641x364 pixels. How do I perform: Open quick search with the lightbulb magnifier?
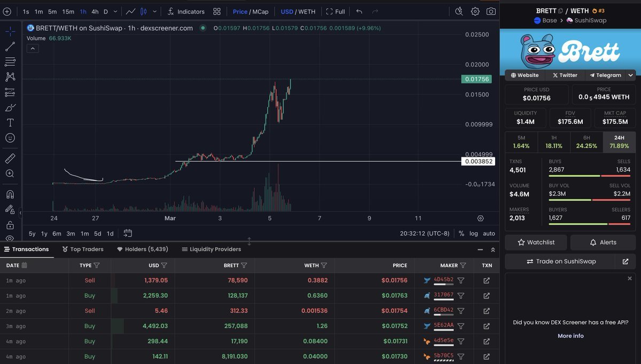coord(459,11)
